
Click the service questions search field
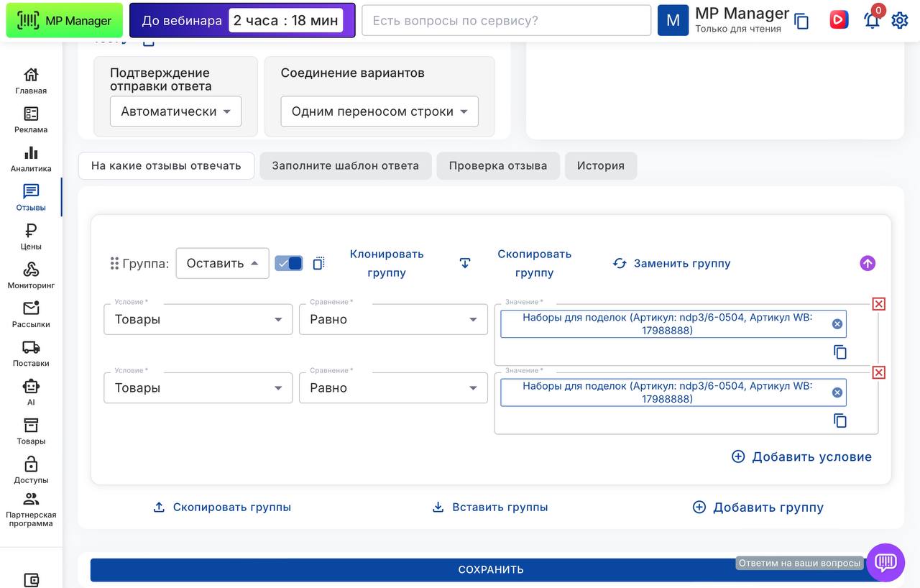point(506,20)
